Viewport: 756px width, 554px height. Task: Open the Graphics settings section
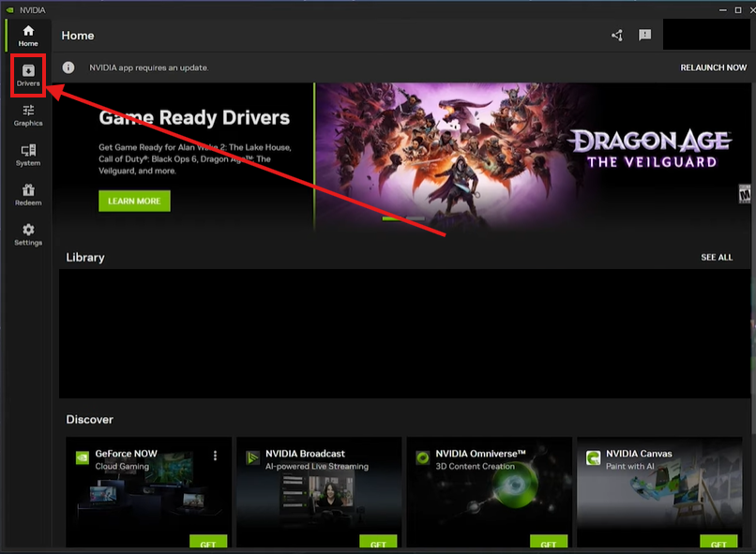pyautogui.click(x=28, y=115)
